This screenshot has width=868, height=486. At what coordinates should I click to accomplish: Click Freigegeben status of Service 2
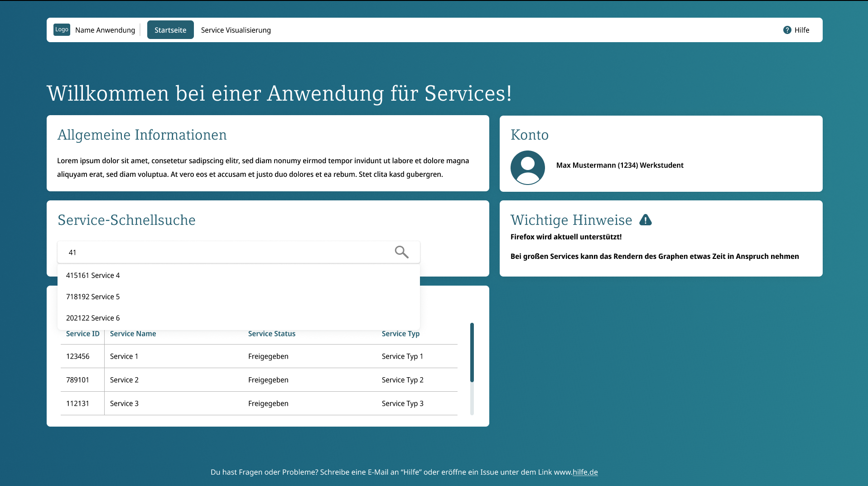point(268,380)
